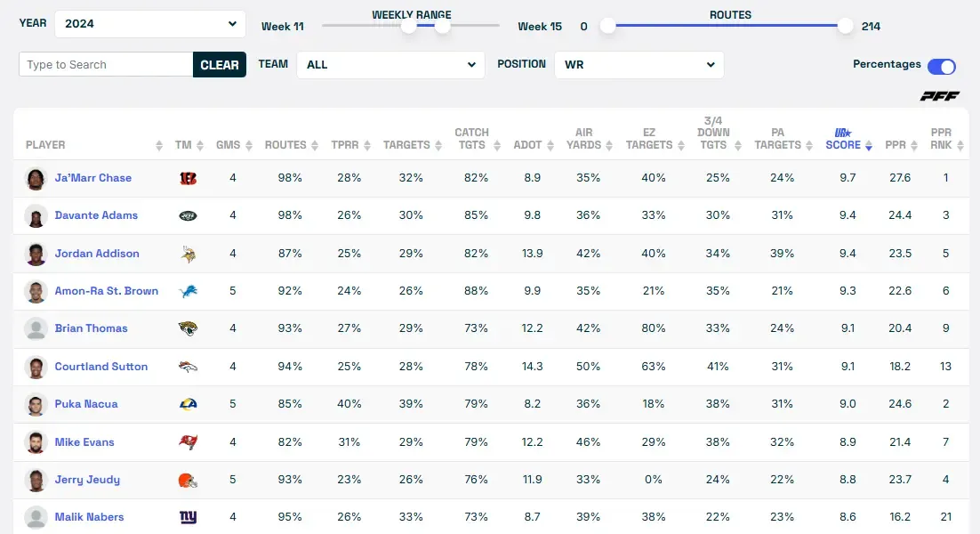The height and width of the screenshot is (534, 980).
Task: Sort by the PPR column header
Action: pyautogui.click(x=895, y=145)
